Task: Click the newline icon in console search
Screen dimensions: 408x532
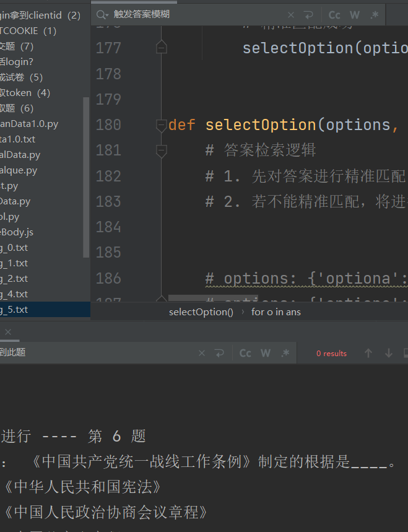Action: click(219, 353)
